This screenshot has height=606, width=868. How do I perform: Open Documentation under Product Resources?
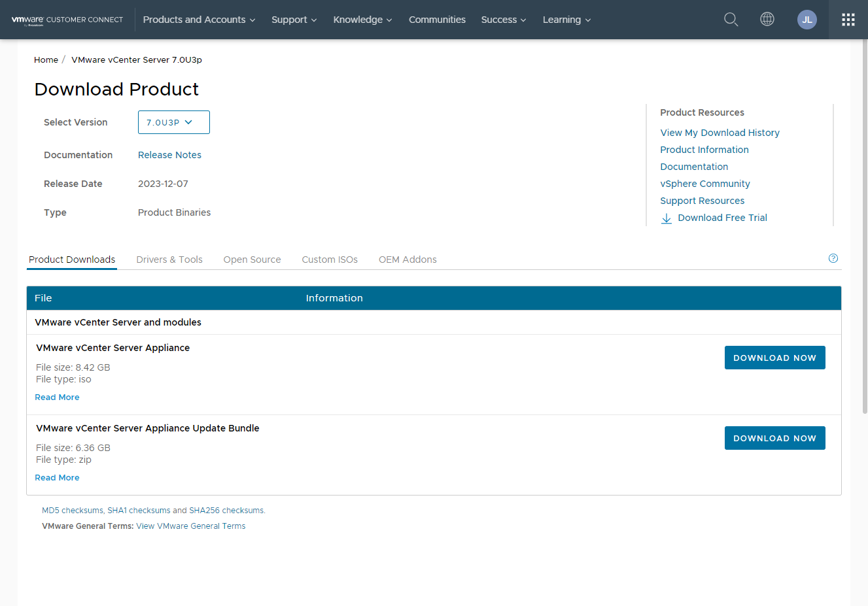[x=694, y=167]
